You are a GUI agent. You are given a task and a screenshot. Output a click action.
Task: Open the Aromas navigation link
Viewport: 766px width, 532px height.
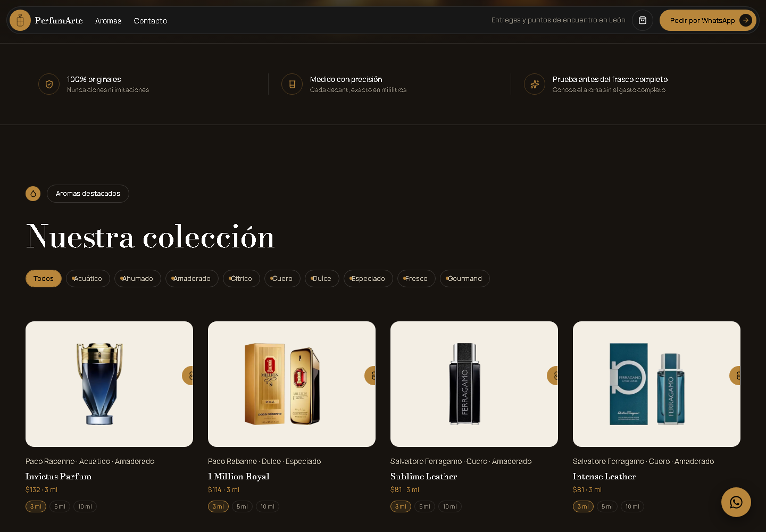pyautogui.click(x=109, y=21)
